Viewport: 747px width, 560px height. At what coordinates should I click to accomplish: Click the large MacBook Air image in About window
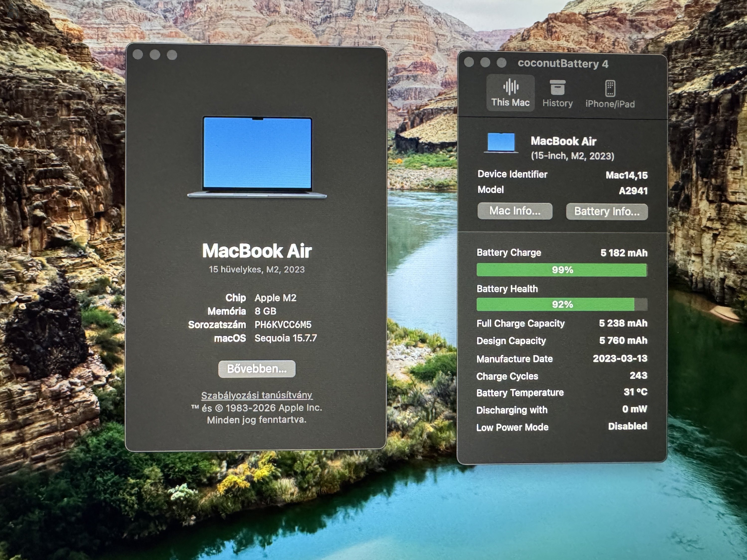click(257, 157)
